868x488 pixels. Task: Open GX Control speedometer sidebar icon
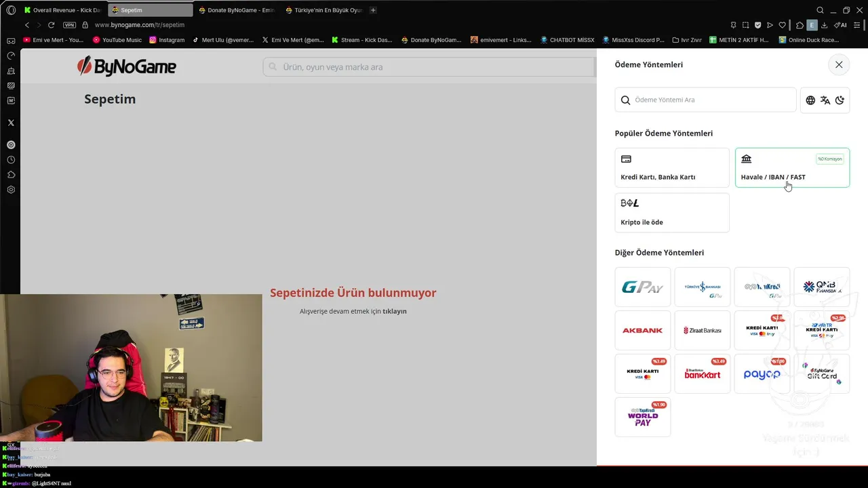11,56
